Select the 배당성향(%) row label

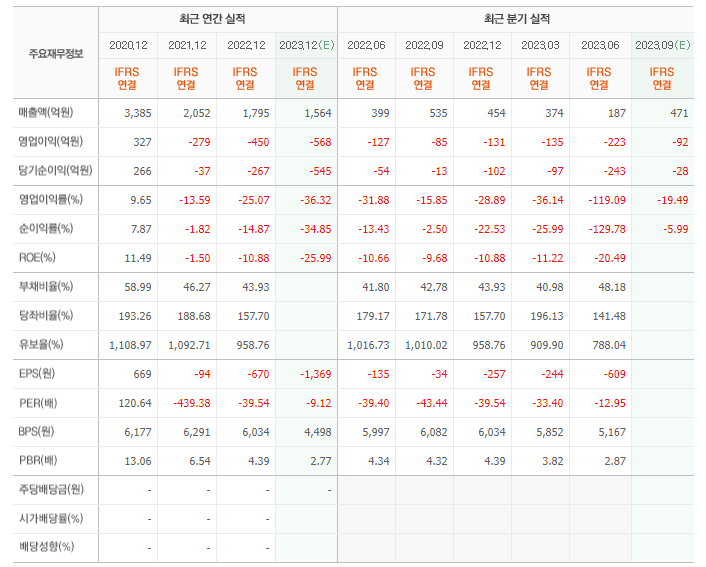46,547
